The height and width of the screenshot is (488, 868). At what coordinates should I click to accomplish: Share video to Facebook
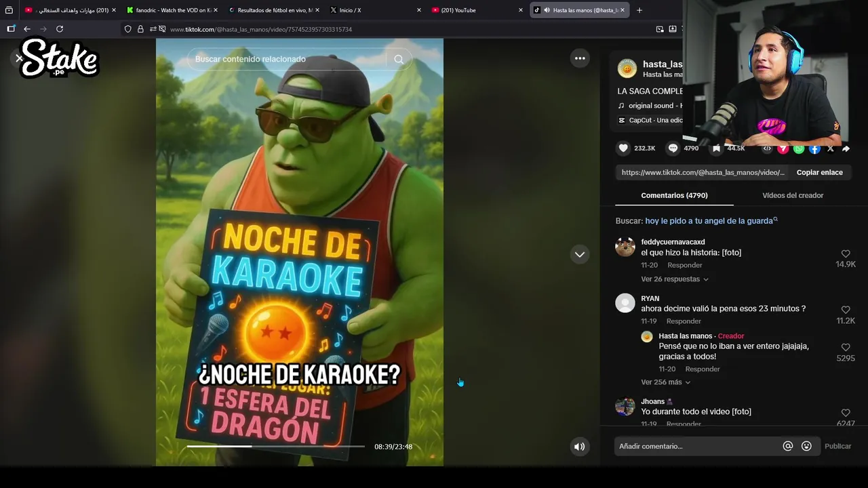pos(814,148)
